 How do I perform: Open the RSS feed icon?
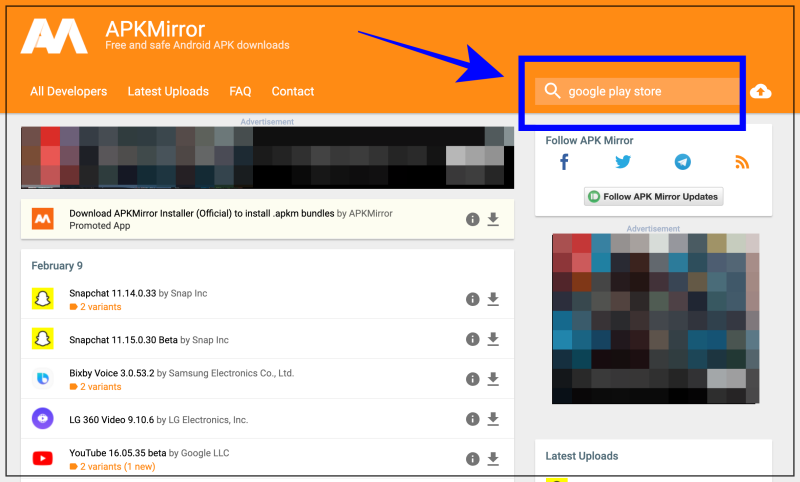(742, 162)
